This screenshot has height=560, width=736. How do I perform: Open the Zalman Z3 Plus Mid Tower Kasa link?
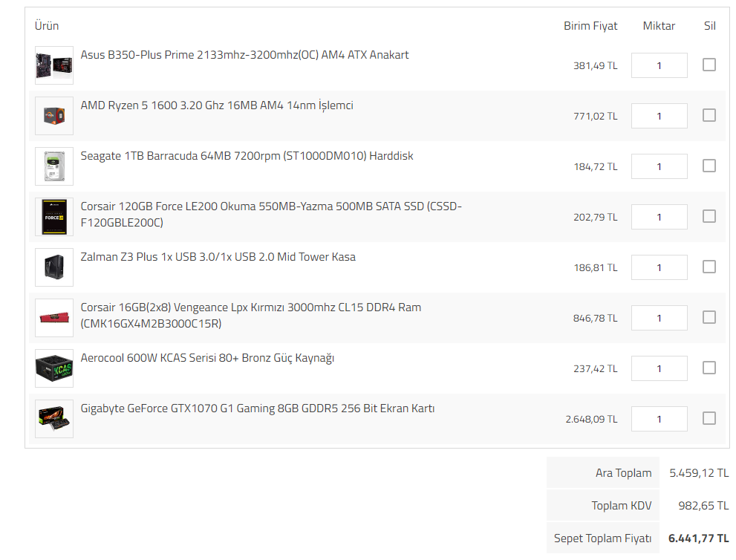point(218,257)
